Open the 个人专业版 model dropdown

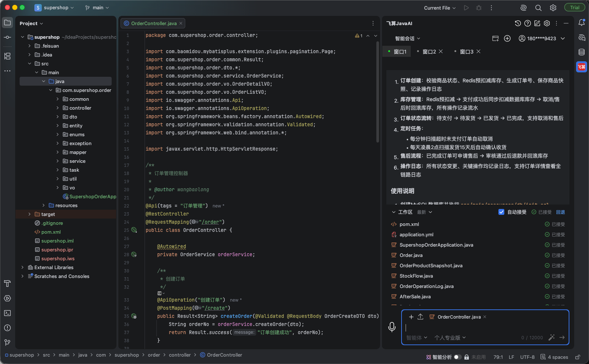450,337
